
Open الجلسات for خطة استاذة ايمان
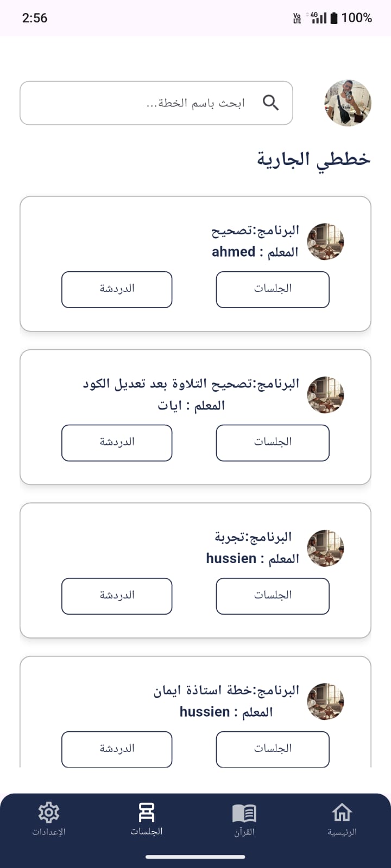(x=273, y=749)
